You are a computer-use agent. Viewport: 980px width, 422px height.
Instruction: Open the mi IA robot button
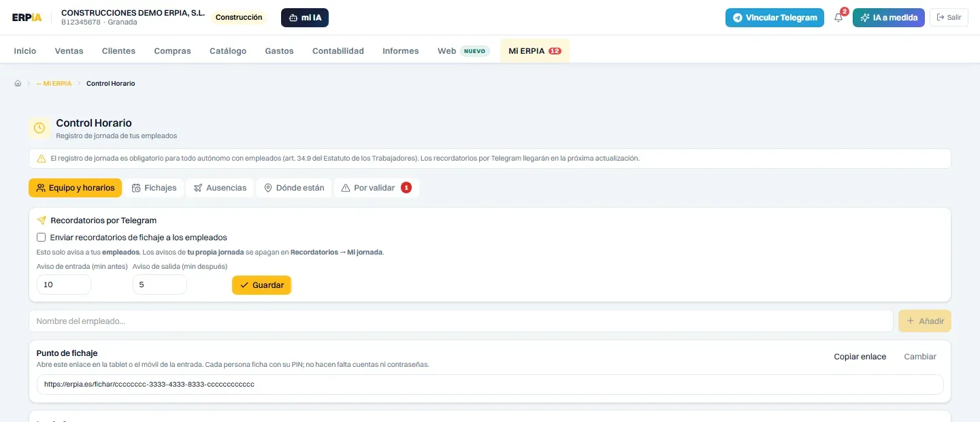[x=305, y=18]
